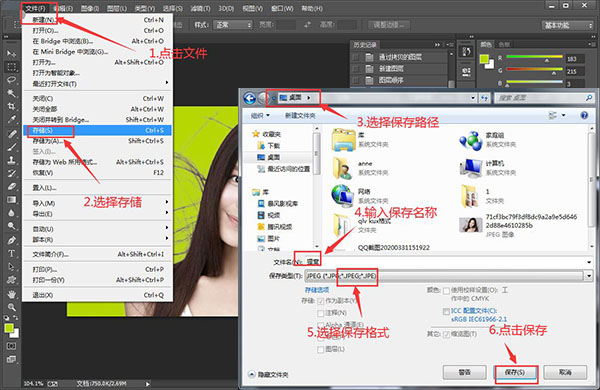Open the 滤镜(T) menu
600x390 pixels.
[200, 8]
